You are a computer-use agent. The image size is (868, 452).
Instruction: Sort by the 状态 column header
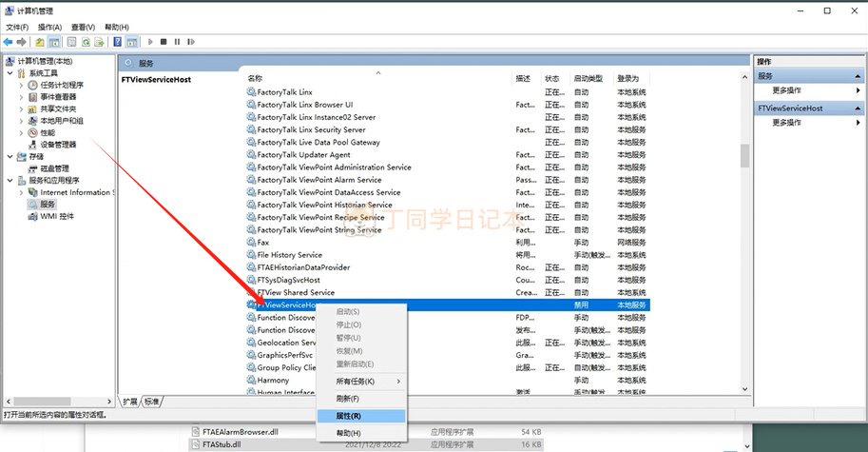556,79
